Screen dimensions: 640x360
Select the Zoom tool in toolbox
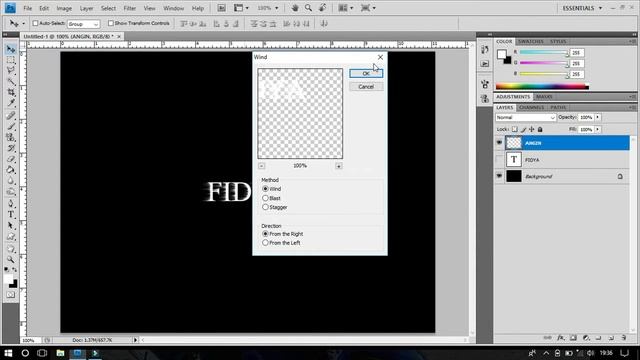pyautogui.click(x=11, y=260)
